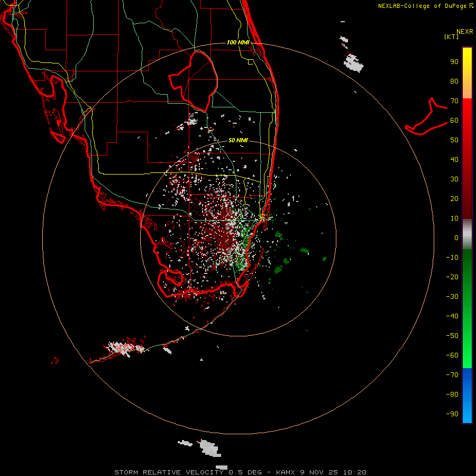The width and height of the screenshot is (476, 476).
Task: Click the -50 value on velocity scale
Action: point(452,336)
